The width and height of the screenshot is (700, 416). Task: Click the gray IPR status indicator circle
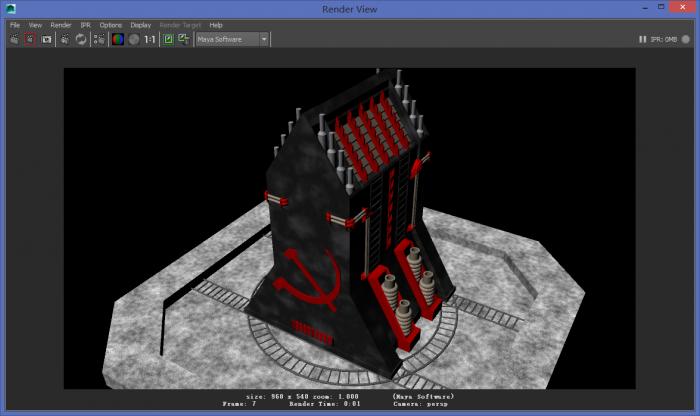pyautogui.click(x=686, y=39)
